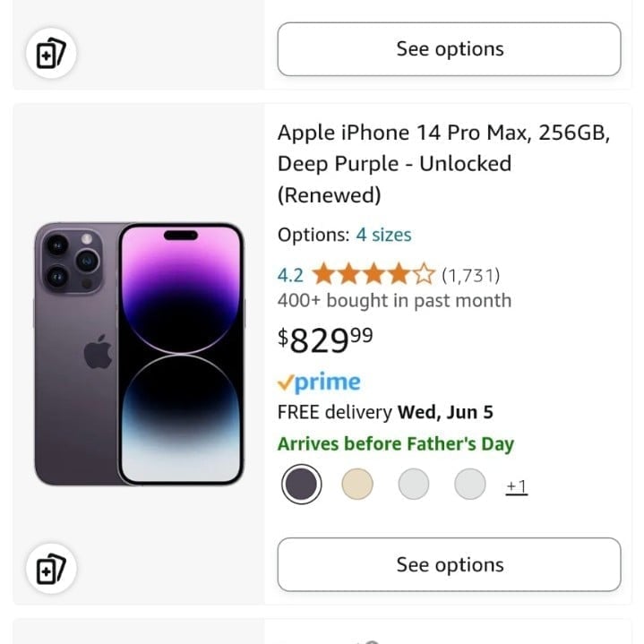
Task: Pick the third color swatch, first gray one
Action: [x=414, y=485]
